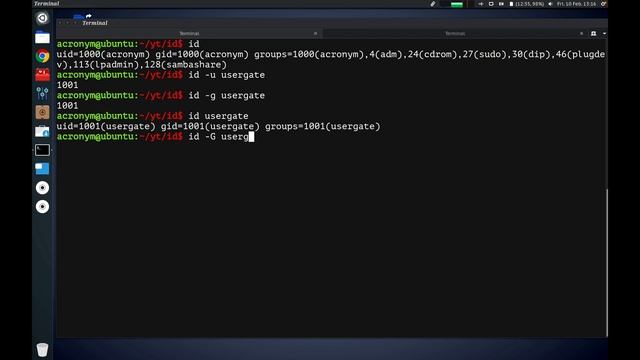Open the volume indicator in top panel
This screenshot has width=640, height=360.
point(550,4)
